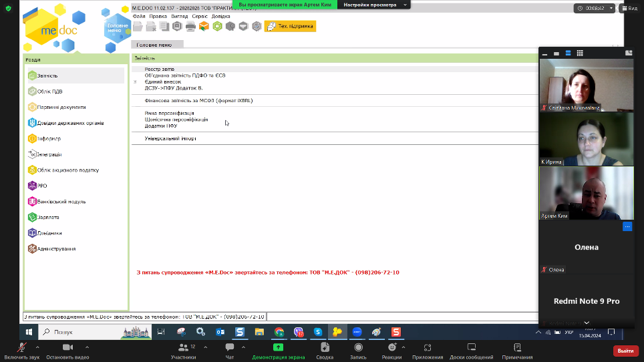Open Щомісячна персоніфікація entry
The height and width of the screenshot is (362, 644).
coord(176,120)
